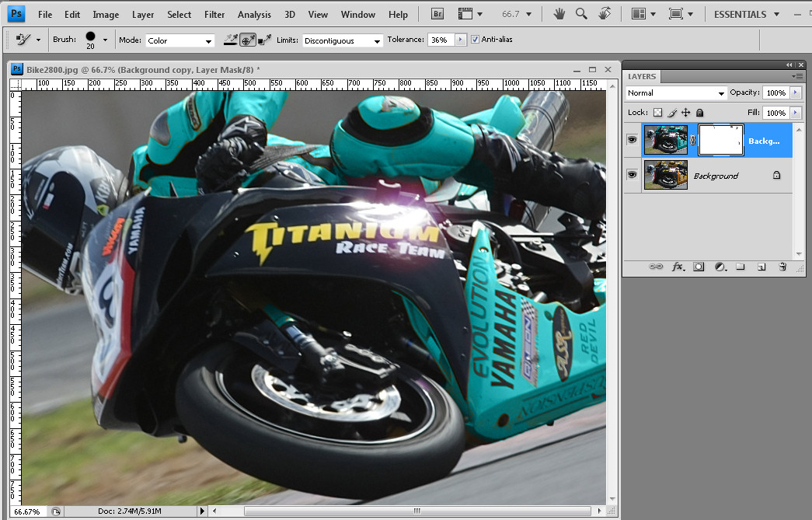Screen dimensions: 812x520
Task: Click the layer Opacity value field
Action: (x=775, y=92)
